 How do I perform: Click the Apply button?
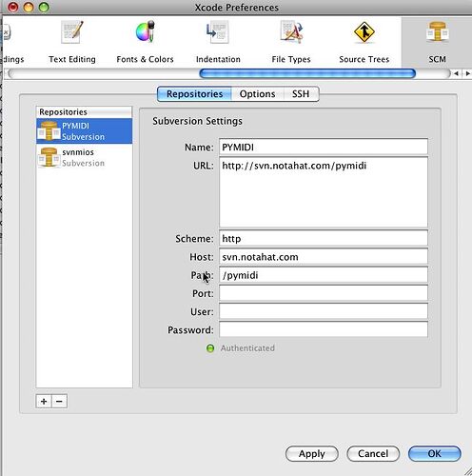[x=312, y=454]
